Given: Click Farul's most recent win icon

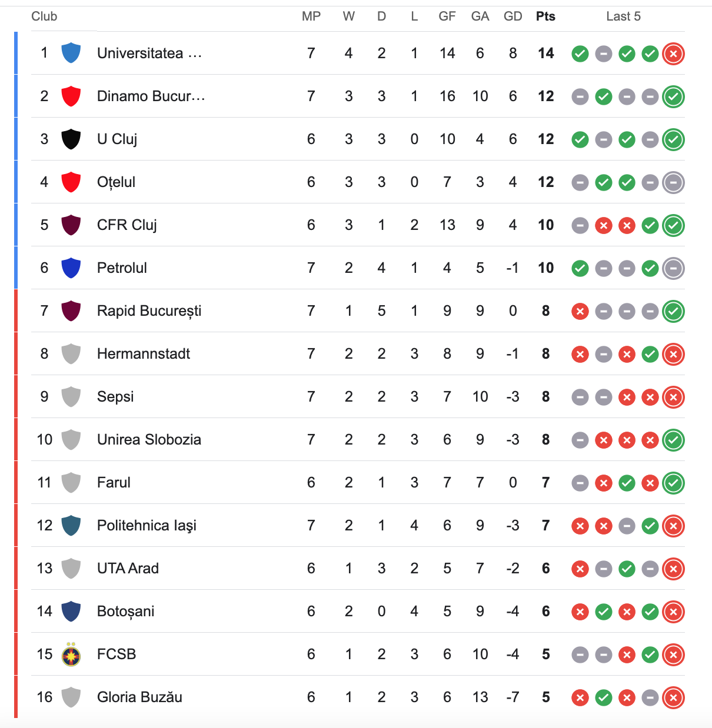Looking at the screenshot, I should [673, 483].
